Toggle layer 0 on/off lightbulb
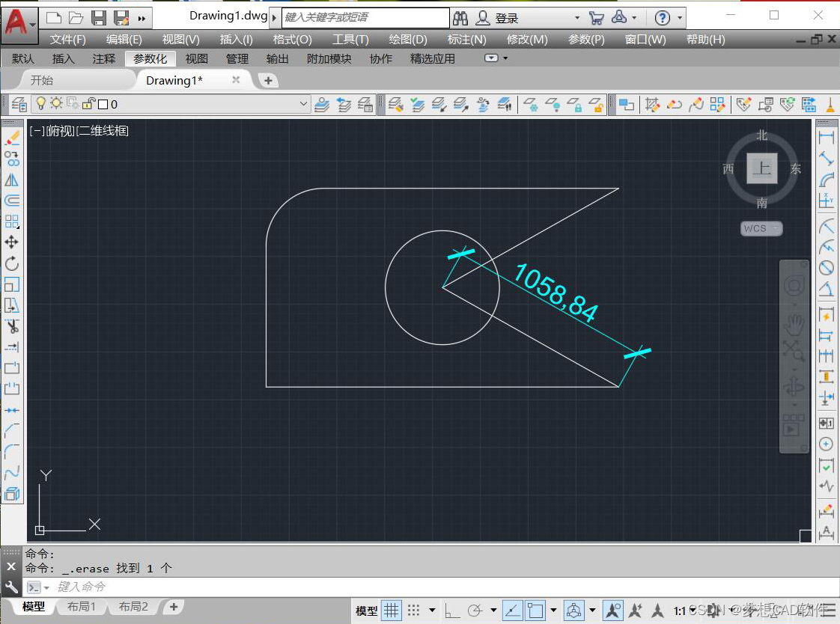 pos(40,103)
